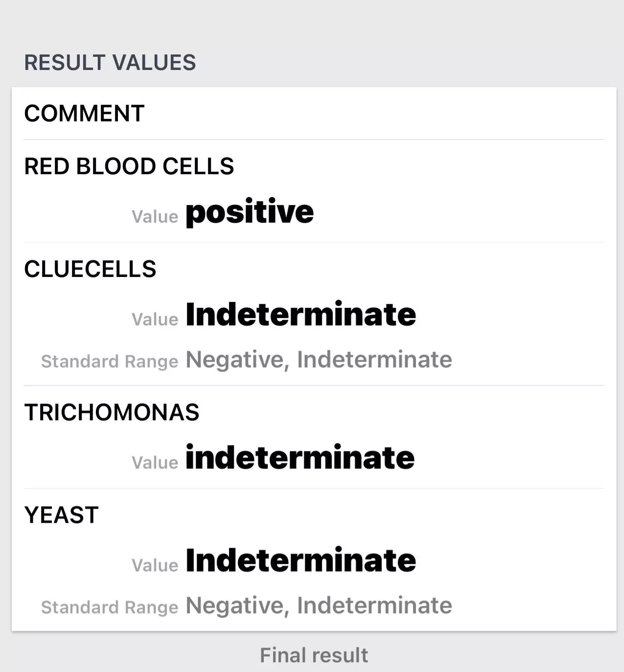Click the 'positive' red blood cells value
Image resolution: width=624 pixels, height=672 pixels.
[250, 212]
